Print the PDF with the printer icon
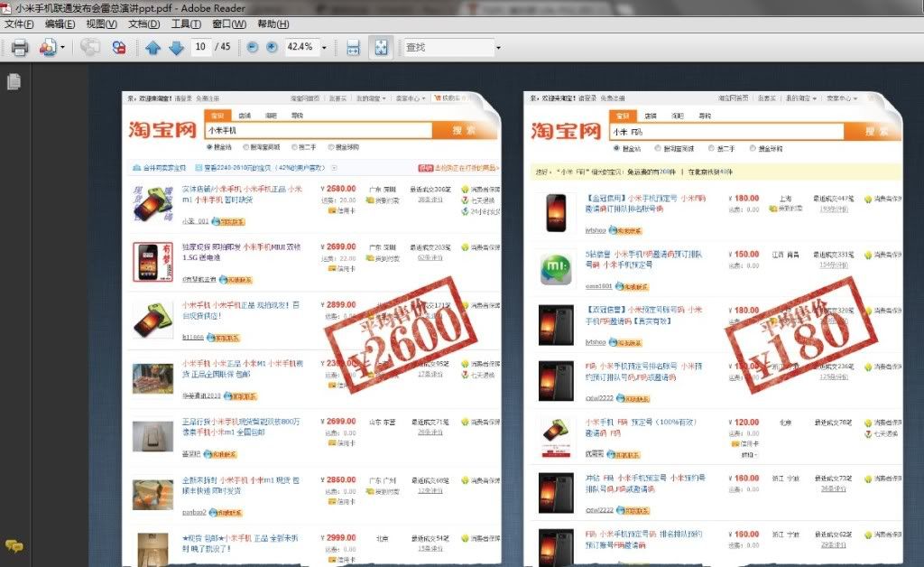The width and height of the screenshot is (924, 567). click(20, 47)
